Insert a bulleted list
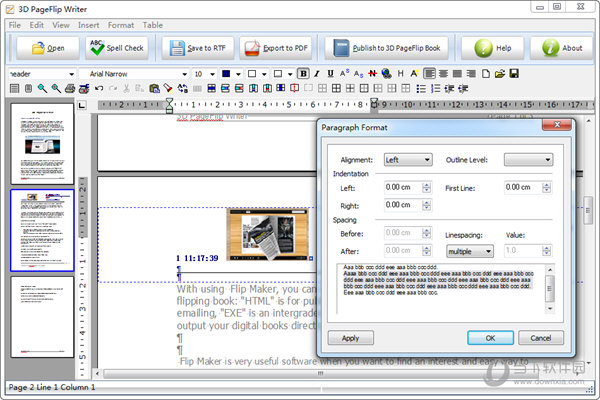Image resolution: width=600 pixels, height=400 pixels. coord(421,89)
